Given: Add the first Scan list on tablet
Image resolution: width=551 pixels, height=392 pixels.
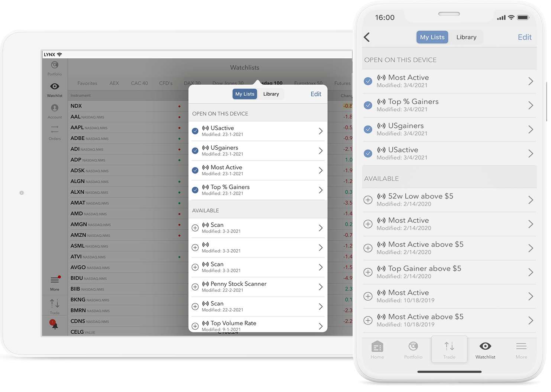Looking at the screenshot, I should pos(195,228).
